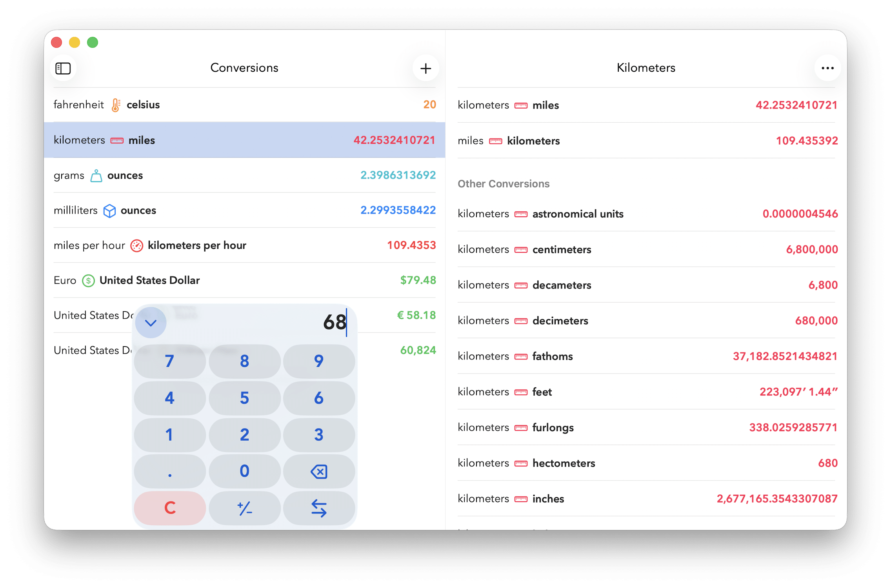Click the thermometer icon in the fahrenheit row
Viewport: 891px width, 588px height.
(x=116, y=105)
